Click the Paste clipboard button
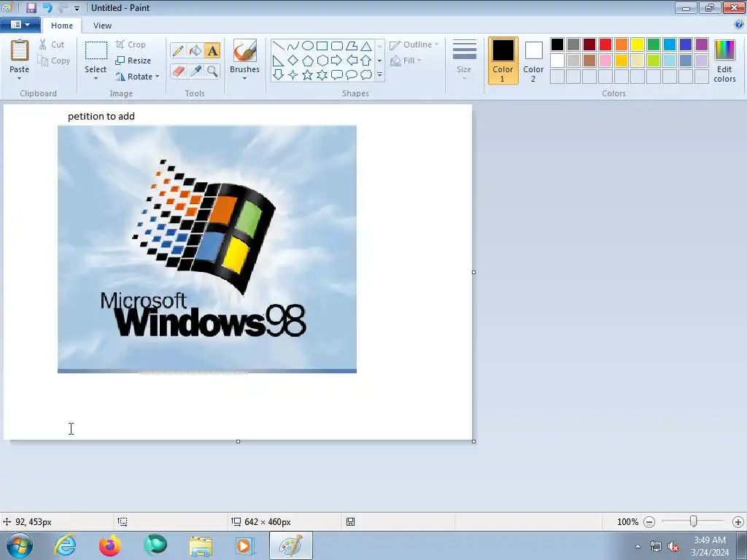The image size is (747, 560). 20,51
